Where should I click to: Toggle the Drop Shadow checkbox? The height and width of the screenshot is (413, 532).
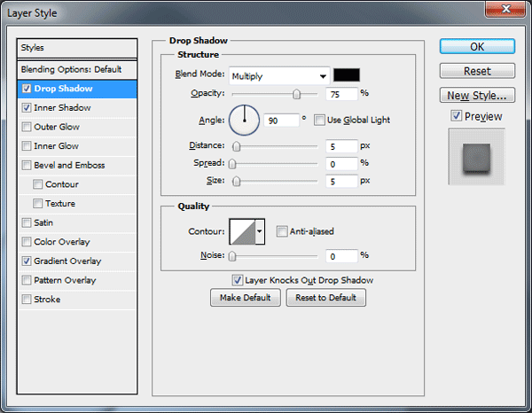[27, 89]
